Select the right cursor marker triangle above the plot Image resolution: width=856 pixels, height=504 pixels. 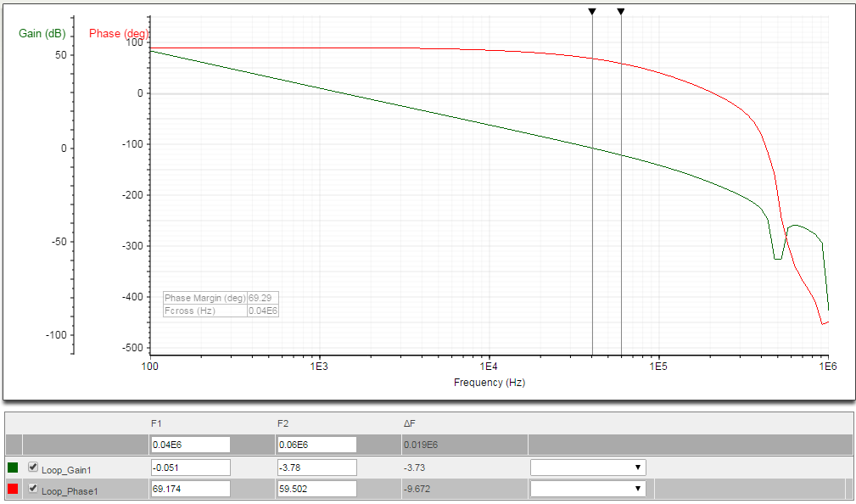620,10
